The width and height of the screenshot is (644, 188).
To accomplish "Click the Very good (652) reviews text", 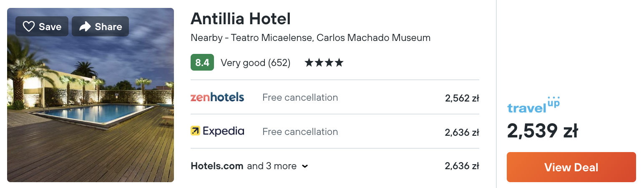I will click(x=255, y=63).
